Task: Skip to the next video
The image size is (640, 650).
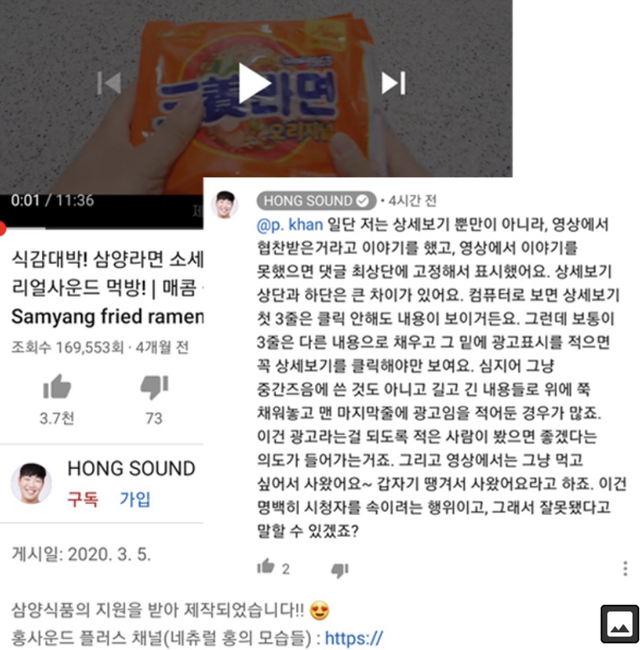Action: [393, 83]
